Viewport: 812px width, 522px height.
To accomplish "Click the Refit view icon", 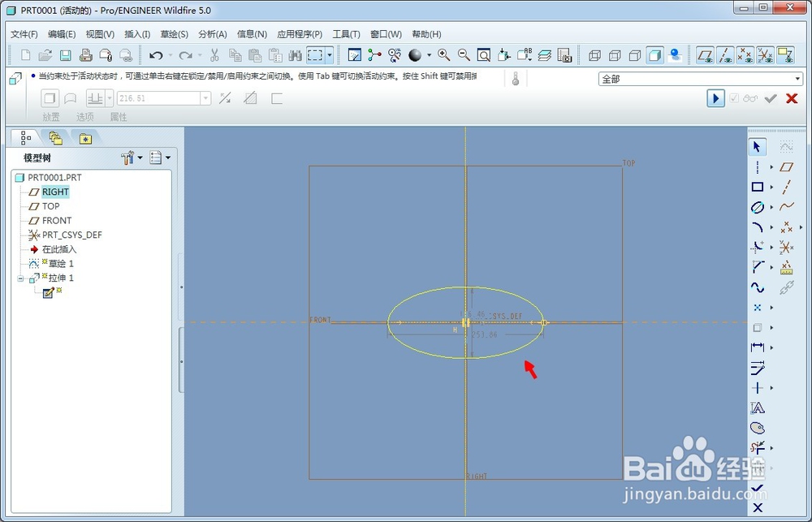I will tap(484, 55).
